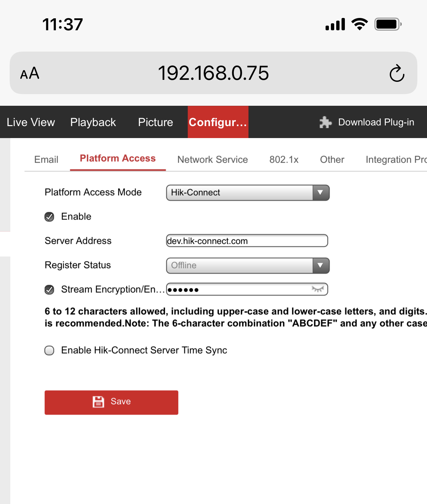Click the Download Plug-in link
This screenshot has height=504, width=427.
376,122
